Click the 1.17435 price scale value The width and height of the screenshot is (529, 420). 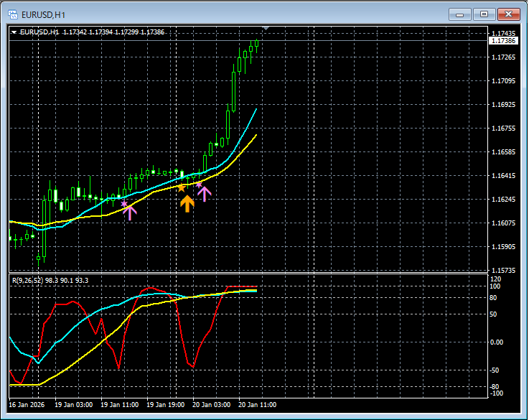(504, 34)
